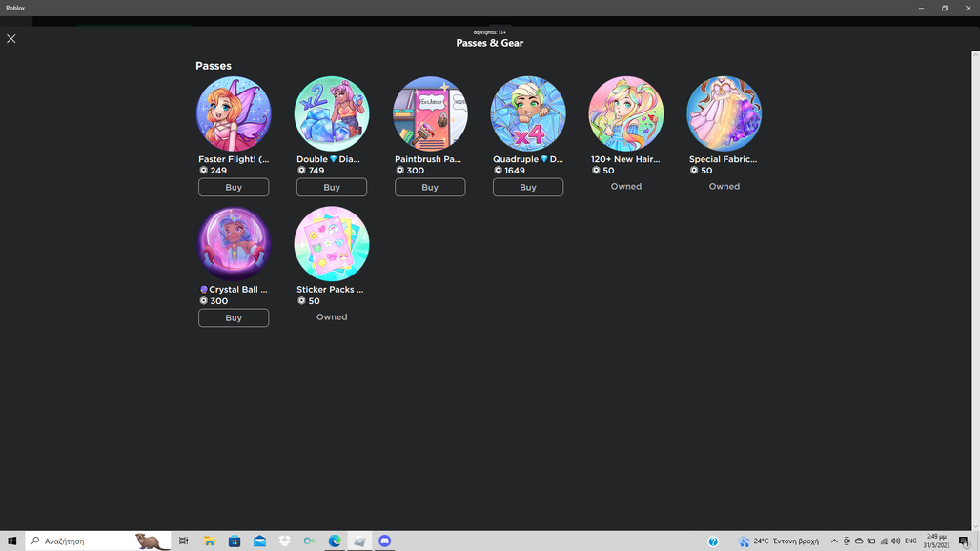Click the 1649 Robux price of Quadruple Diamonds
Viewport: 980px width, 551px height.
pos(510,171)
